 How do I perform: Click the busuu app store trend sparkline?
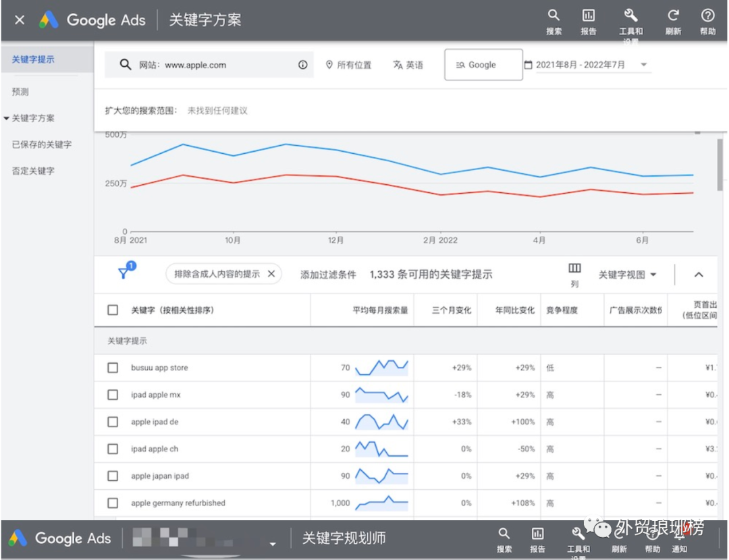coord(381,368)
